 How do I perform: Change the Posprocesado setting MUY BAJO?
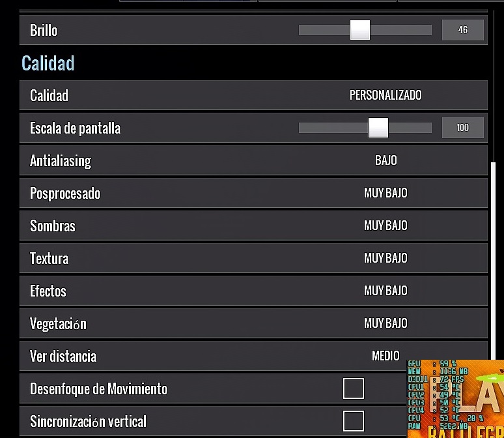(x=385, y=193)
